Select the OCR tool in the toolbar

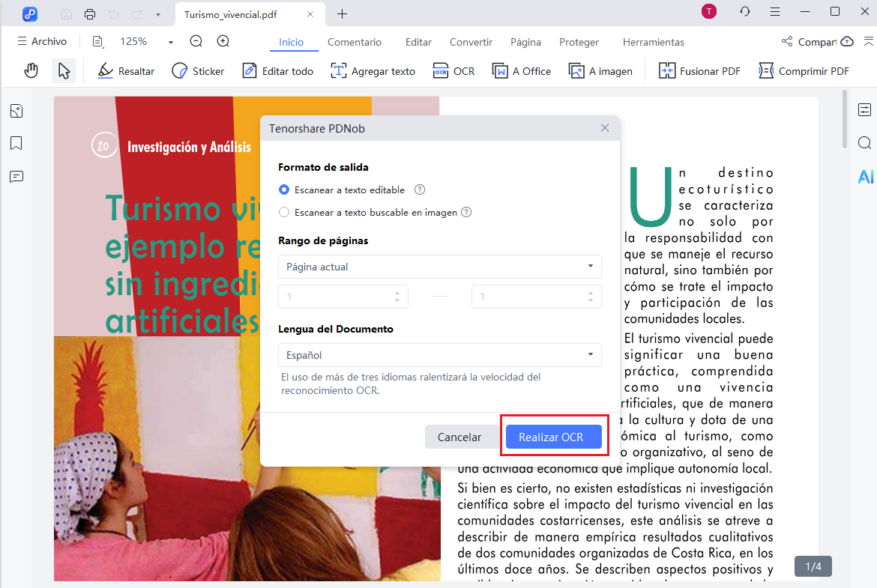coord(453,70)
